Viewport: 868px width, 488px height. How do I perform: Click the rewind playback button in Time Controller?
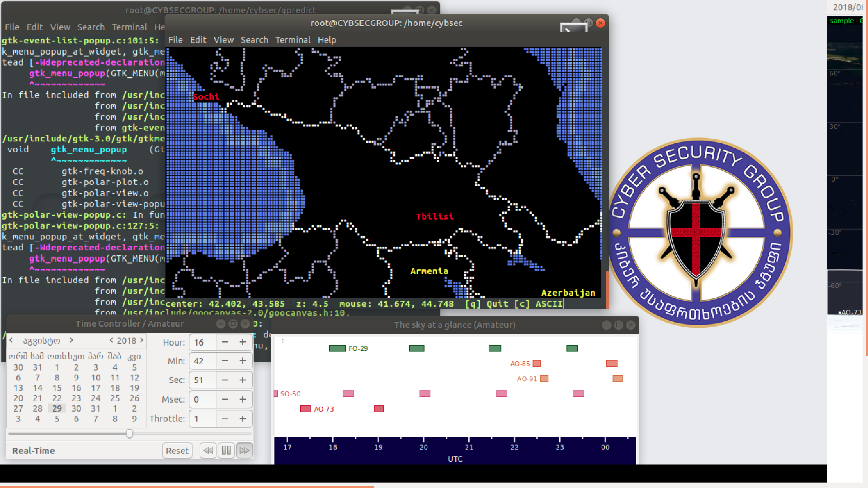pos(208,450)
